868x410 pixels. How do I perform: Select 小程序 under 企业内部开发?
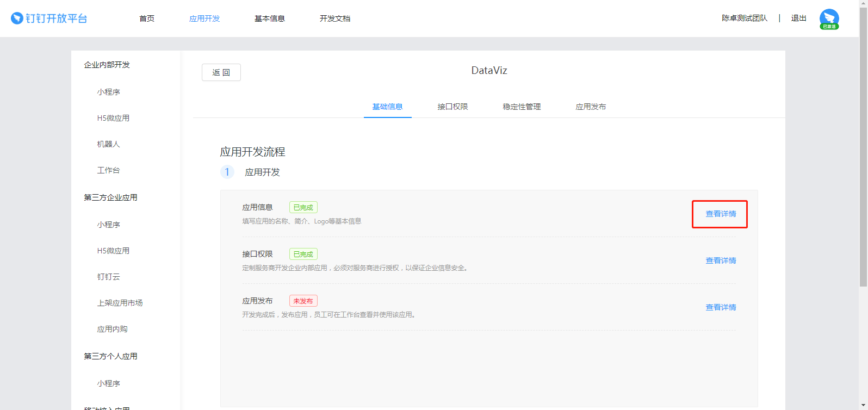coord(109,92)
